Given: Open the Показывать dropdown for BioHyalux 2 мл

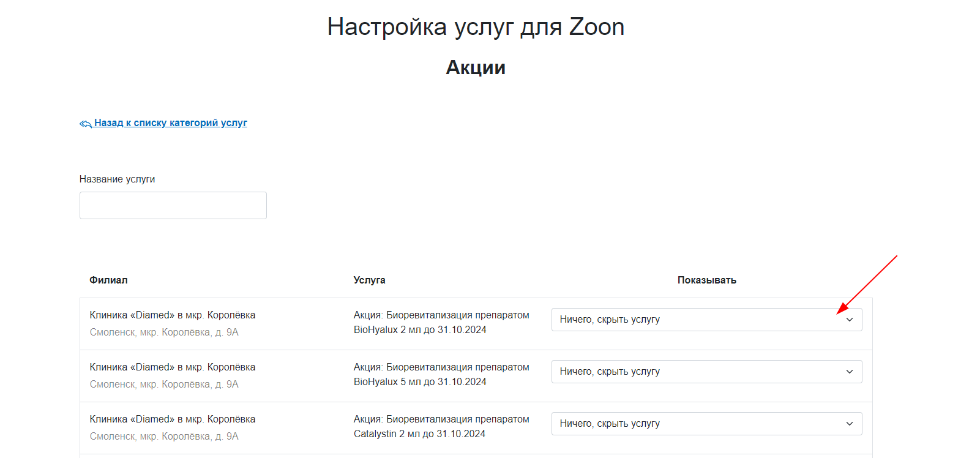Looking at the screenshot, I should point(706,320).
